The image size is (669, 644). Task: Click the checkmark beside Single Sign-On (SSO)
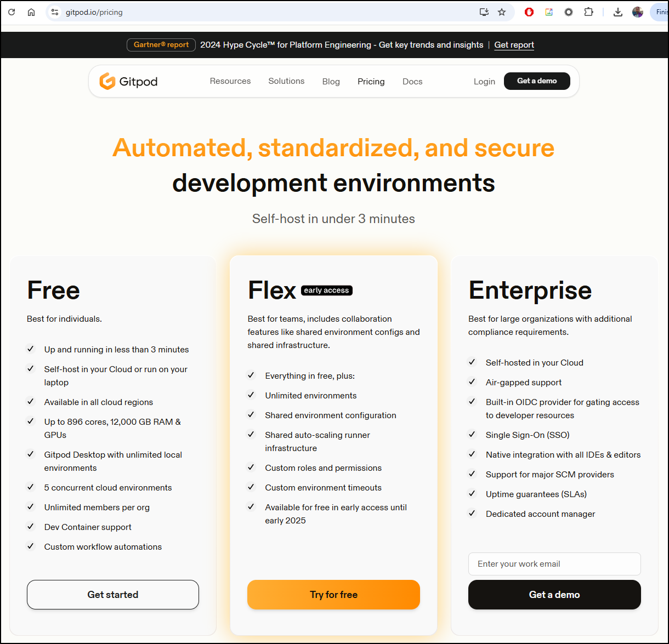472,435
